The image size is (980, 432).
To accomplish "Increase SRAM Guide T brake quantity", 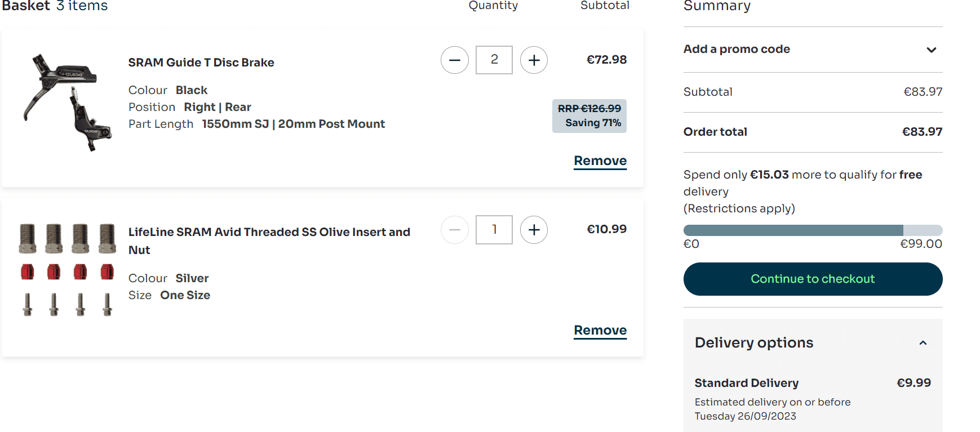I will coord(534,60).
